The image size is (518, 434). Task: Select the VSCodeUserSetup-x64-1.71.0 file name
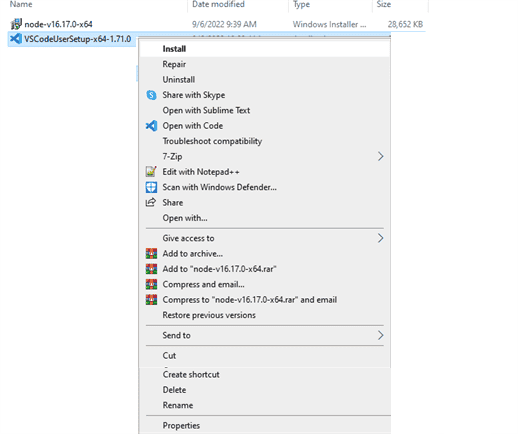pos(77,39)
